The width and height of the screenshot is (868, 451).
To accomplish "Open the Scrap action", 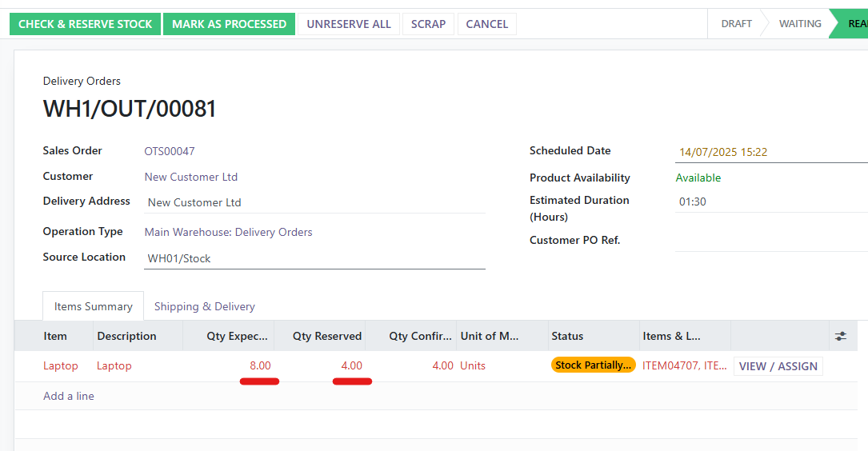I will click(x=428, y=24).
